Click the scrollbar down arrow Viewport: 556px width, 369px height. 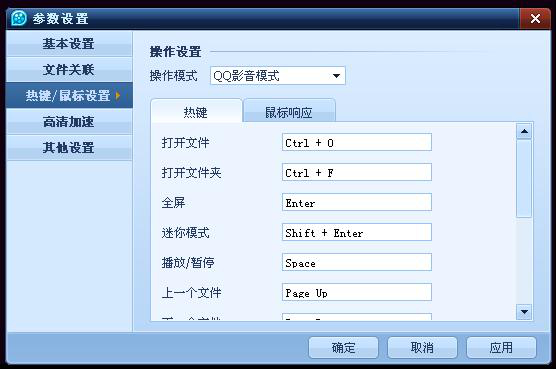[x=524, y=312]
